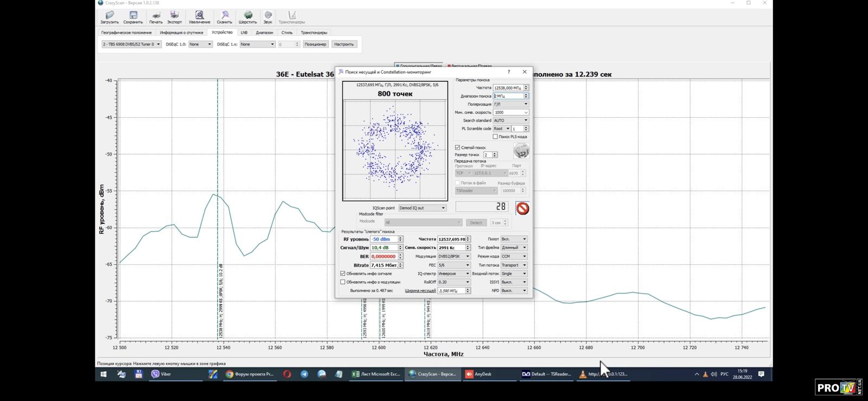Image resolution: width=868 pixels, height=401 pixels.
Task: Switch to the LNB tab
Action: [244, 33]
